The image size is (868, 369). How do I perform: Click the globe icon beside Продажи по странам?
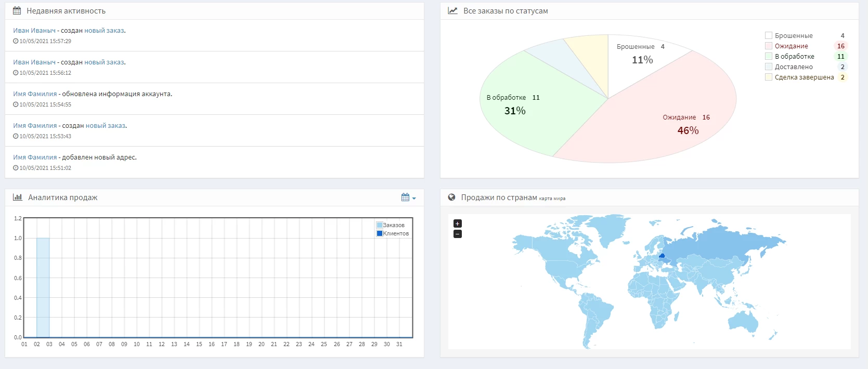pyautogui.click(x=451, y=197)
